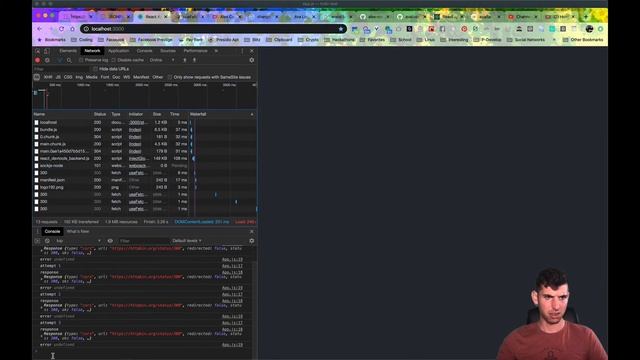Clear the console with the clear icon
640x360 pixels.
click(47, 241)
